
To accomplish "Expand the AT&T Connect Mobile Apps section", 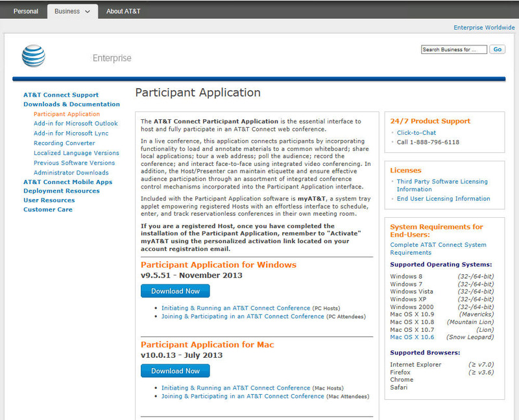I will pyautogui.click(x=67, y=182).
